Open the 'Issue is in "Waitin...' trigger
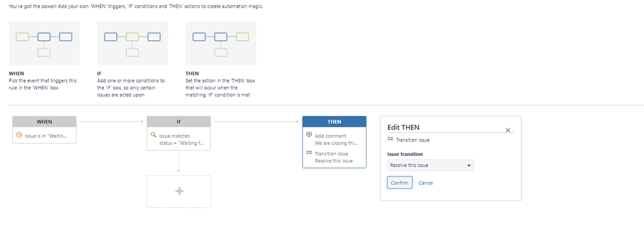This screenshot has width=644, height=236. (46, 135)
